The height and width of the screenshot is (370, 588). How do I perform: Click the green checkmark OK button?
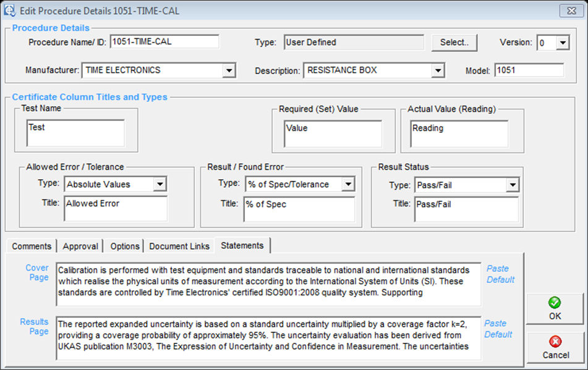click(x=555, y=308)
